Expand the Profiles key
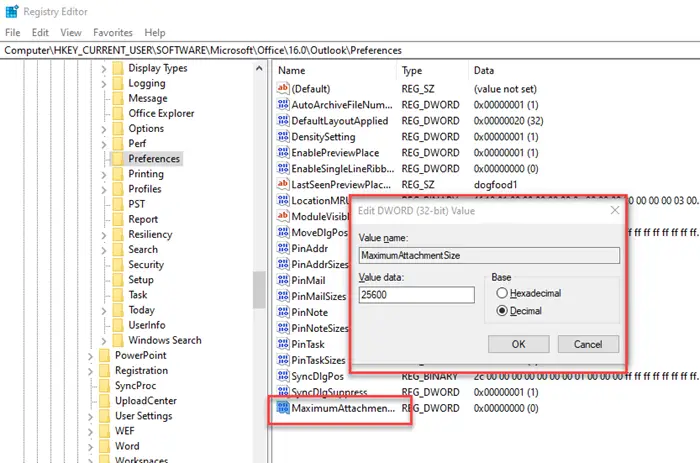Image resolution: width=700 pixels, height=463 pixels. pos(103,190)
